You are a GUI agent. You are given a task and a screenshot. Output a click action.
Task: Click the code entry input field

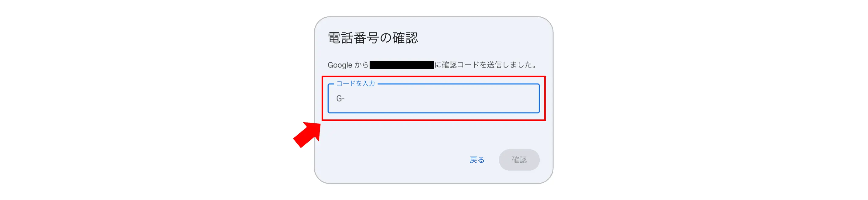438,98
